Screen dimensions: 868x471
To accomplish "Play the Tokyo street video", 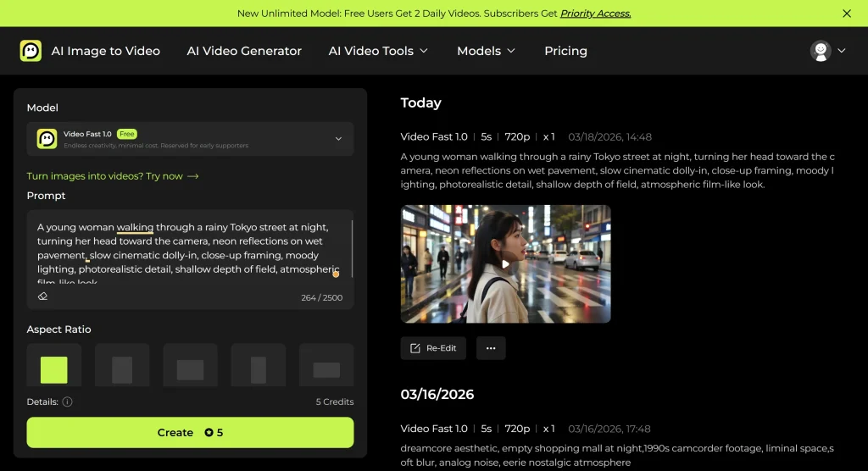I will [505, 264].
